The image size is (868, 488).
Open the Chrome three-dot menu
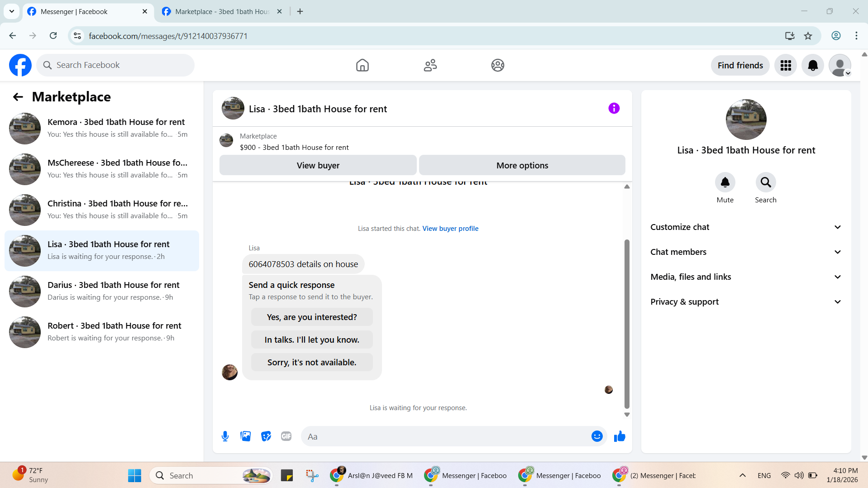click(856, 36)
